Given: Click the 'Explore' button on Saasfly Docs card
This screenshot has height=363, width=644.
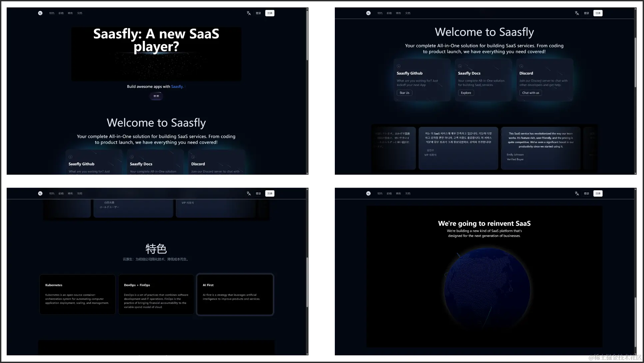Looking at the screenshot, I should [x=466, y=93].
